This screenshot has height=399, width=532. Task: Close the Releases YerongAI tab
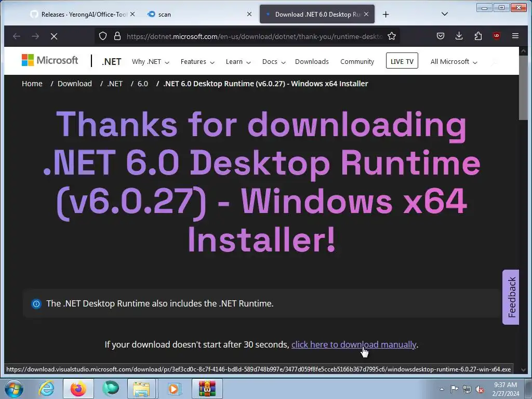132,14
